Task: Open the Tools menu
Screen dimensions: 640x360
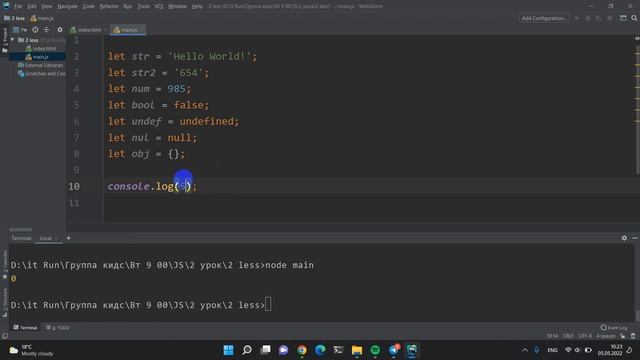Action: click(x=143, y=6)
